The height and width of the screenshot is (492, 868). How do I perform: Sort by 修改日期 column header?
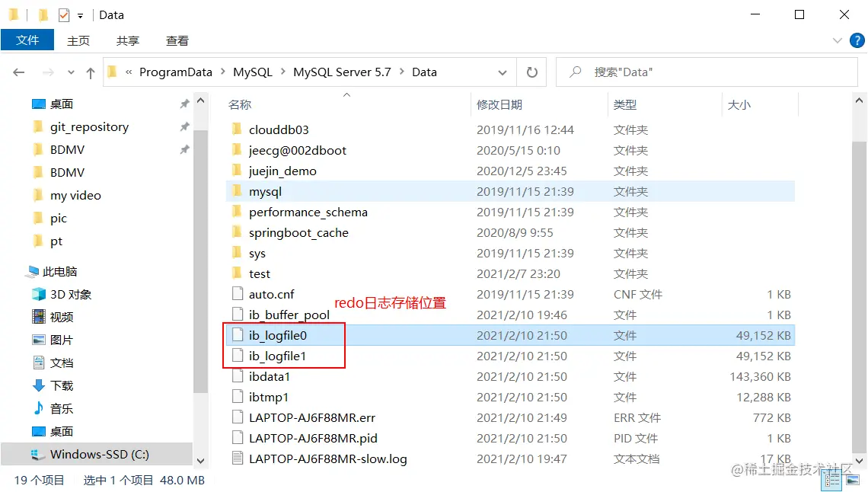[x=499, y=104]
